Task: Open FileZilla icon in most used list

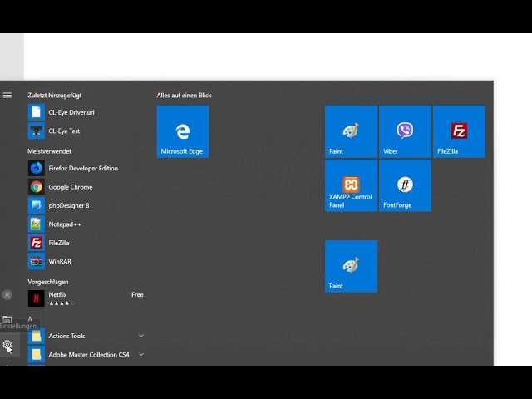Action: coord(36,243)
